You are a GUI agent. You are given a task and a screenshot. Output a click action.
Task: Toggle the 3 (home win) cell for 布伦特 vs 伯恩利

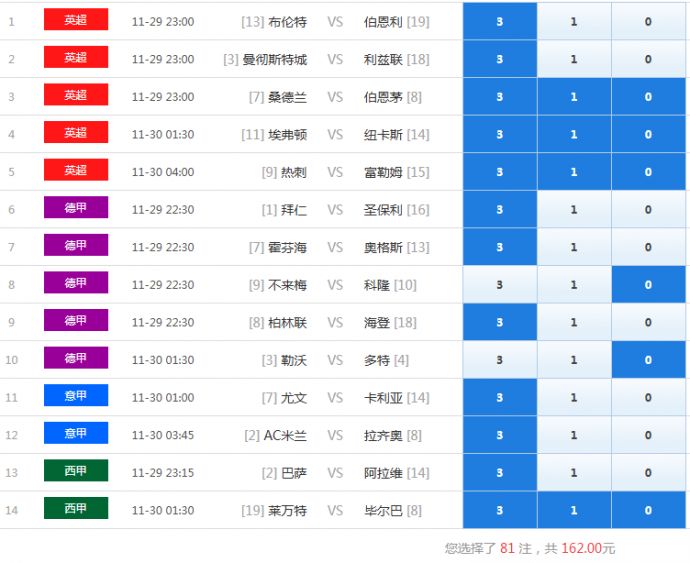click(x=499, y=22)
